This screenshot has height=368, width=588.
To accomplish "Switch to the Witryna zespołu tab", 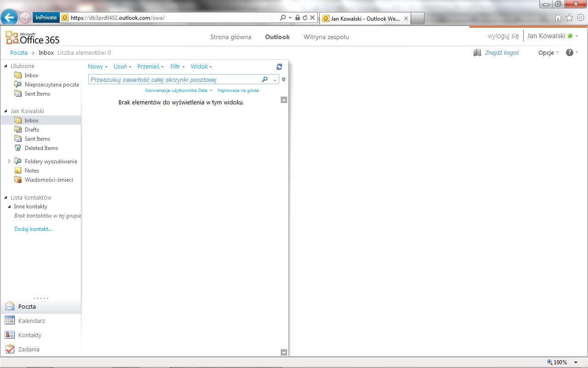I will (x=326, y=37).
